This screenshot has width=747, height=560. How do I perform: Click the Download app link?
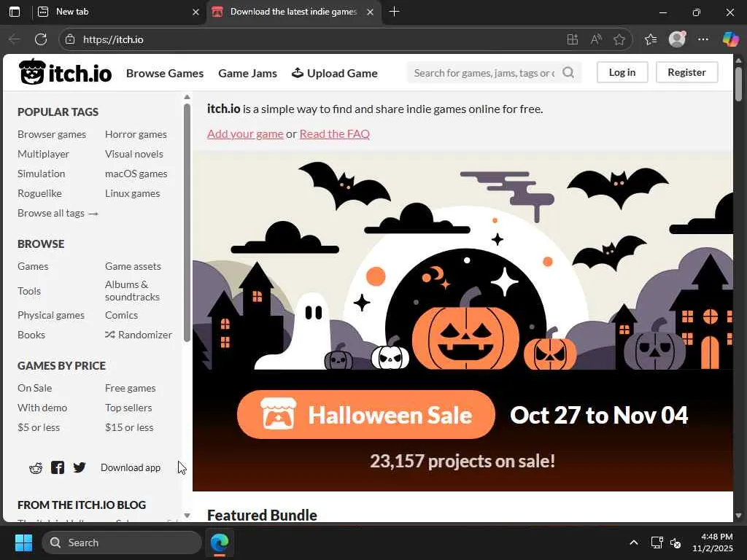pos(131,467)
